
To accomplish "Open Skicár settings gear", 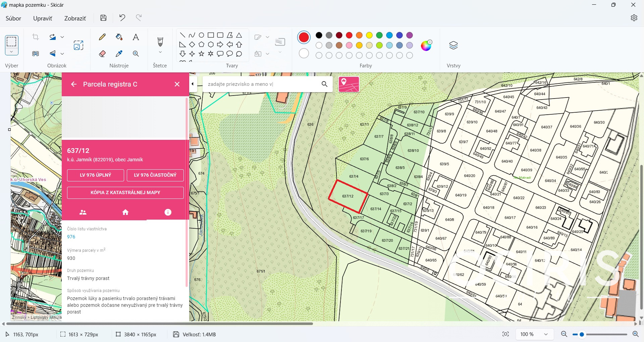I will [634, 18].
